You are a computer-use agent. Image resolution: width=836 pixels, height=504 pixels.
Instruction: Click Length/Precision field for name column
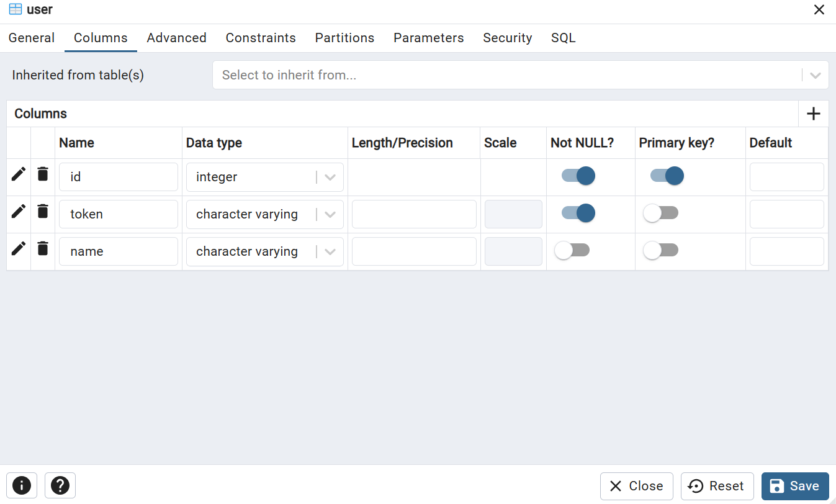click(414, 251)
